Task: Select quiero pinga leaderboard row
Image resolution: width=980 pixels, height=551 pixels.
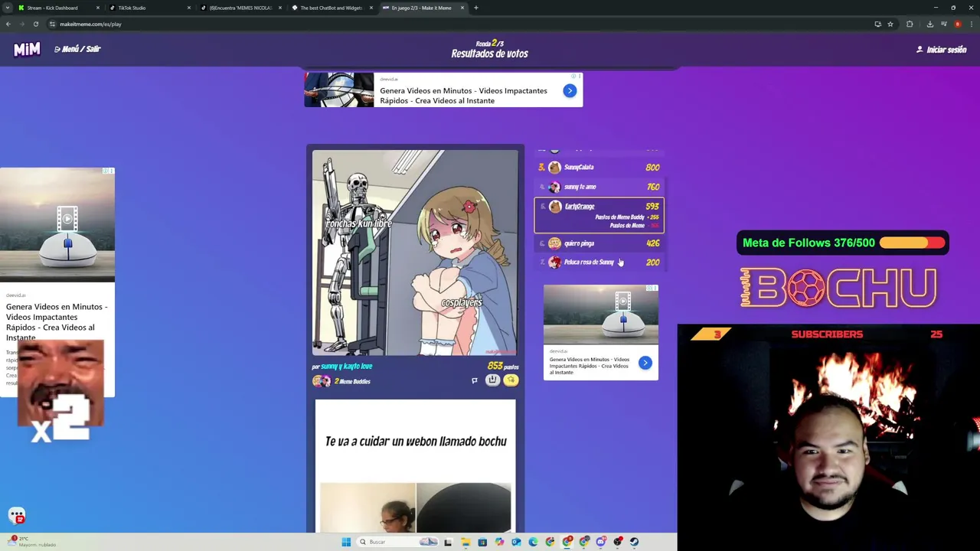Action: (x=599, y=243)
